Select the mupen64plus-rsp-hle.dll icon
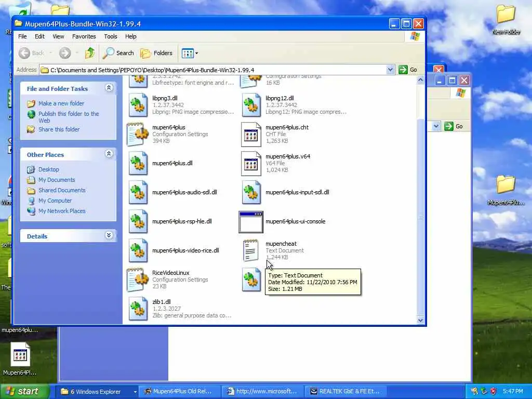This screenshot has width=532, height=399. pyautogui.click(x=138, y=221)
